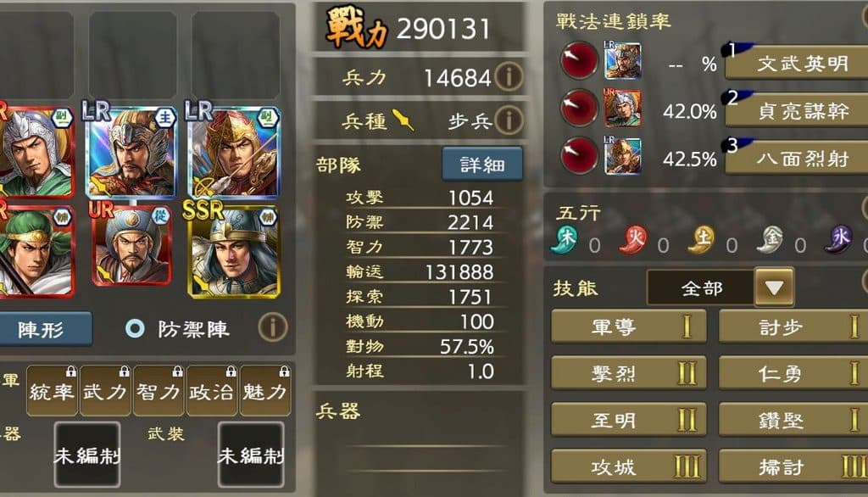Toggle the red tactic gauge beside 文武英明
Image resolution: width=868 pixels, height=497 pixels.
point(579,60)
